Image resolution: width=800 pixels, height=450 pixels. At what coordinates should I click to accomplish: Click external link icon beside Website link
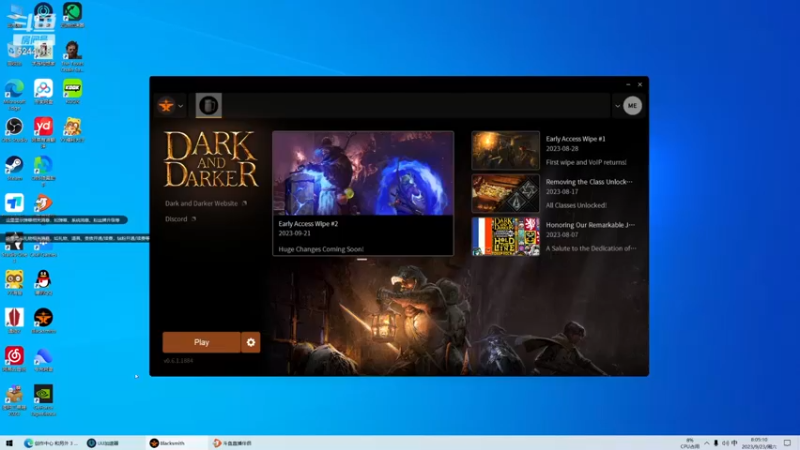(x=244, y=203)
